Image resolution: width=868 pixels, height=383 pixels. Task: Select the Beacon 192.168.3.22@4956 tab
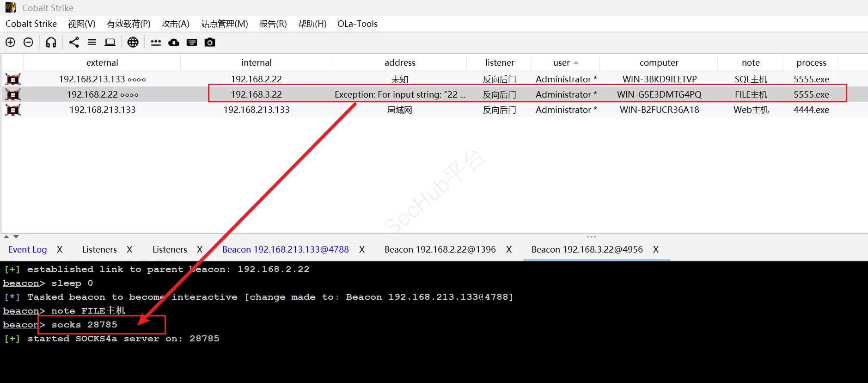click(x=587, y=249)
